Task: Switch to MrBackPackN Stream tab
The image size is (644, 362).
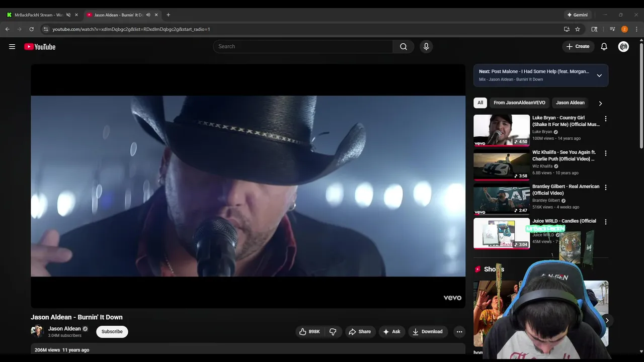Action: pos(39,15)
